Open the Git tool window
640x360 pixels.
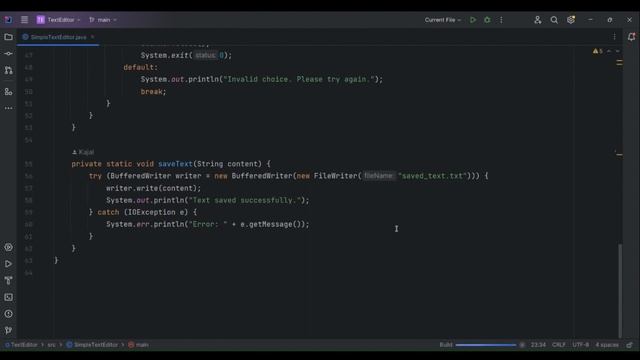tap(8, 330)
